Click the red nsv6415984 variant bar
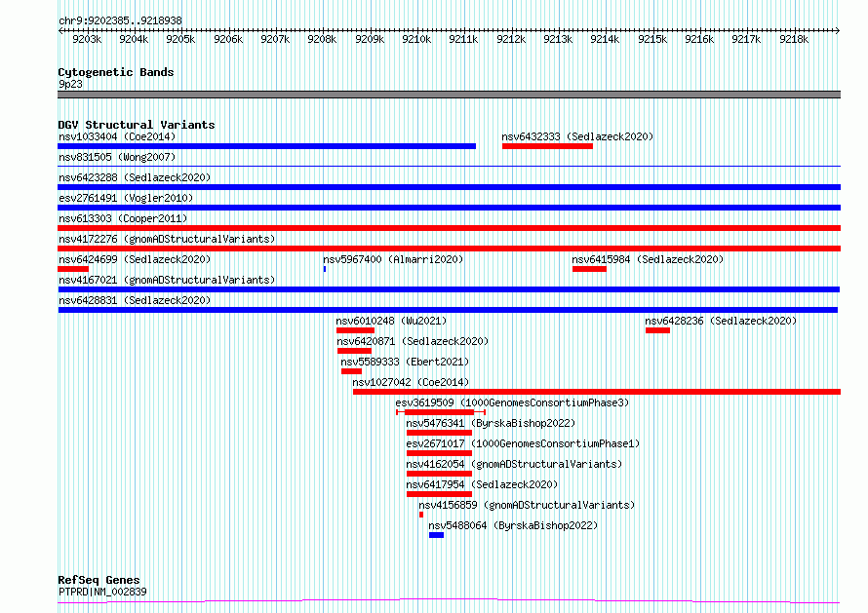The height and width of the screenshot is (613, 868). click(x=589, y=269)
